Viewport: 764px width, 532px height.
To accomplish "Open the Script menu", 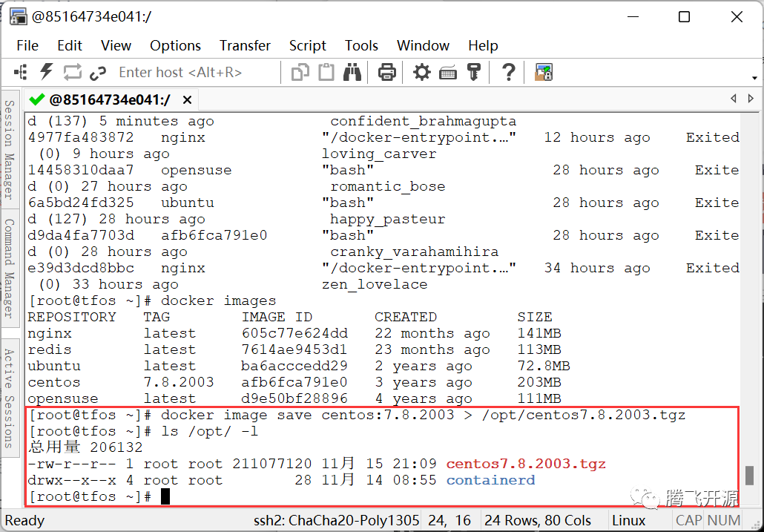I will (x=307, y=45).
